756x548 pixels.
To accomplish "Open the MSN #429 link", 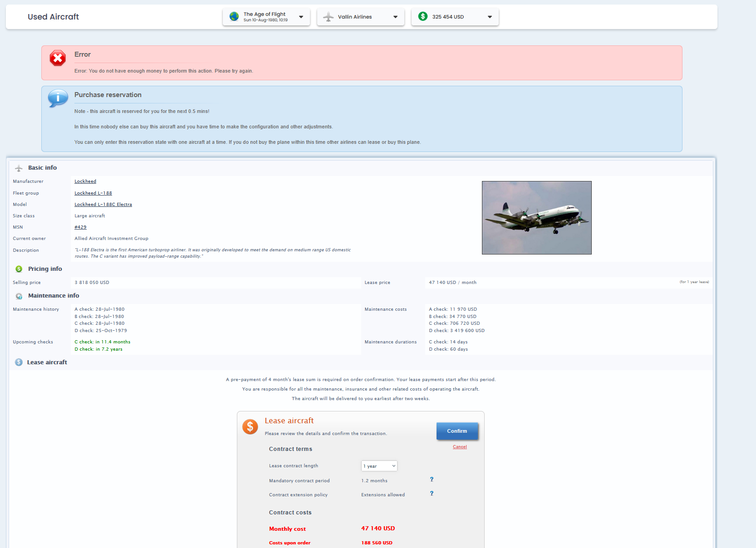I will tap(80, 227).
